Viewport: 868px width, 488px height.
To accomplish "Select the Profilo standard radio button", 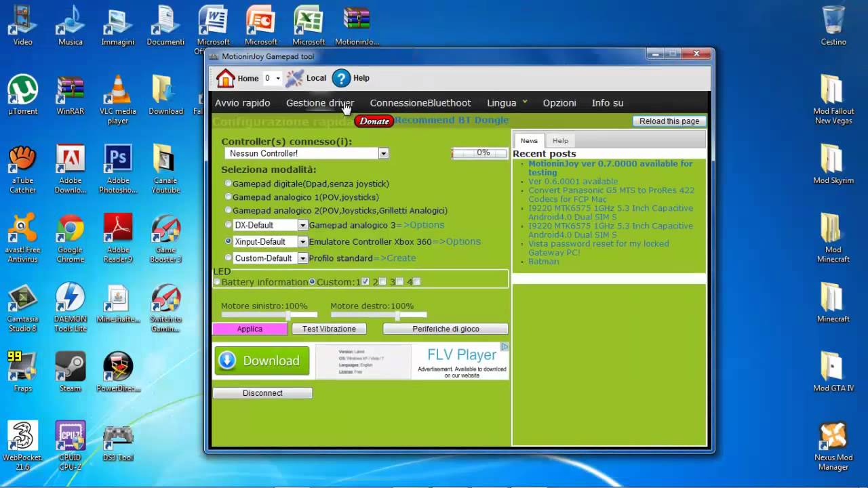I will click(x=229, y=258).
